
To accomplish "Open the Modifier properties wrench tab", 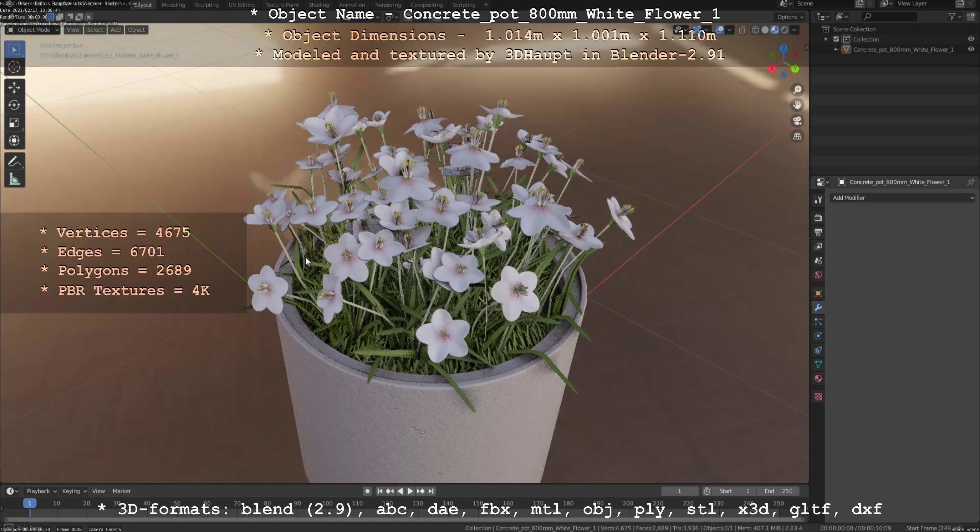I will pyautogui.click(x=818, y=308).
